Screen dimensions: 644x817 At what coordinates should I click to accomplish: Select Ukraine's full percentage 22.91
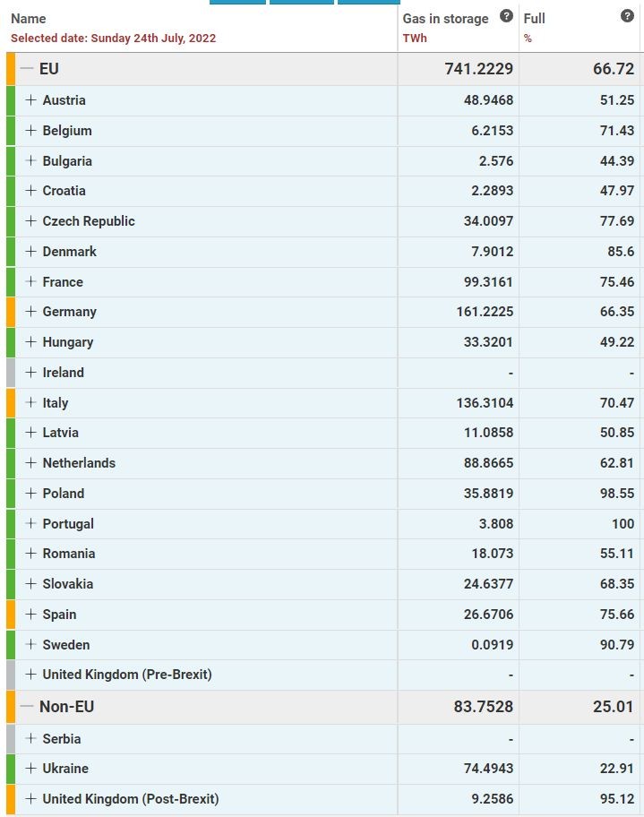[x=617, y=769]
